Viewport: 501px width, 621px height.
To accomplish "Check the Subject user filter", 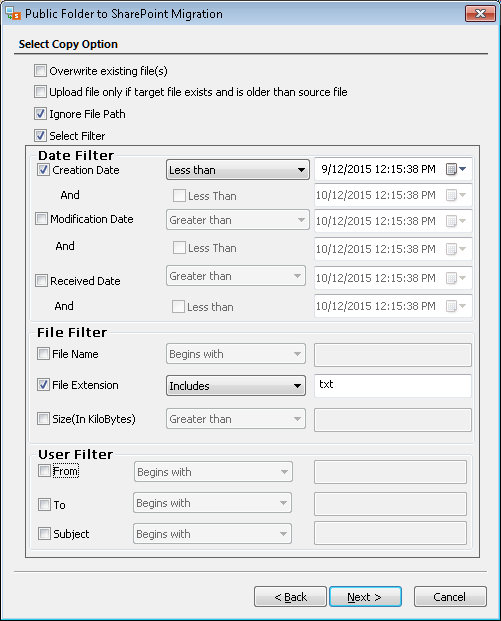I will pos(44,533).
